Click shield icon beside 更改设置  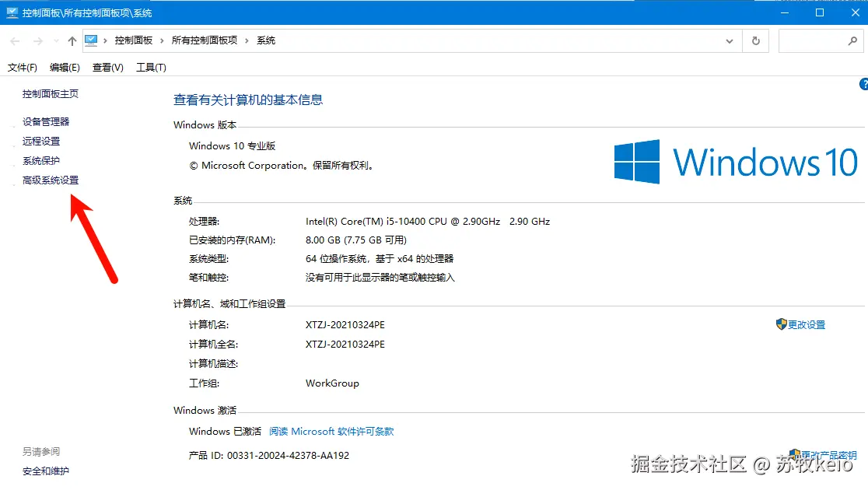tap(781, 324)
